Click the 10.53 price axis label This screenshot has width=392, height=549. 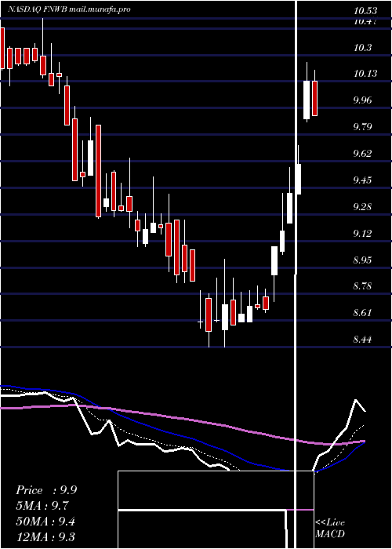(365, 11)
